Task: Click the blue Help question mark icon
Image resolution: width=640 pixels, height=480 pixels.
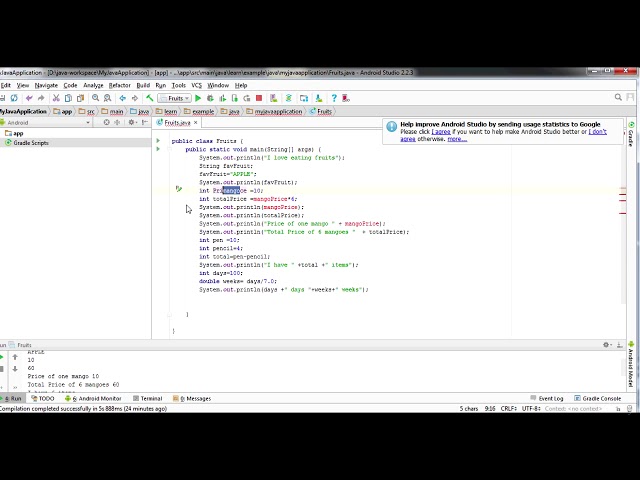Action: tap(334, 98)
